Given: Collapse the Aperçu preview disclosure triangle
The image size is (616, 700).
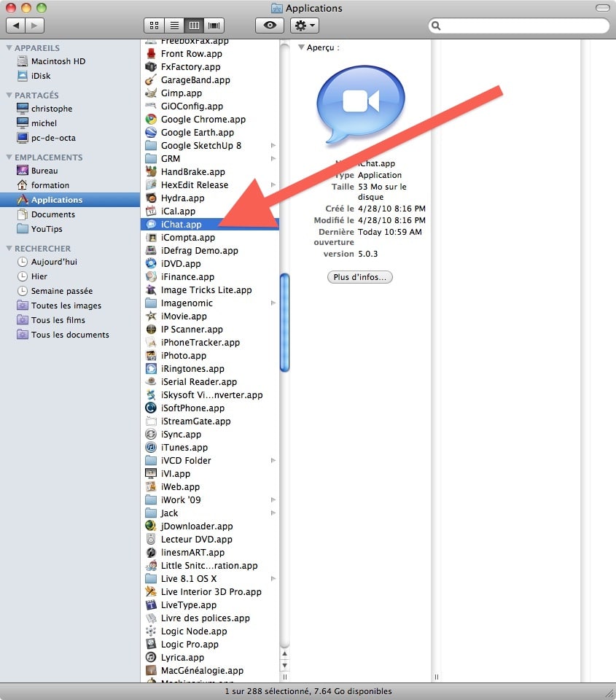Looking at the screenshot, I should (301, 47).
